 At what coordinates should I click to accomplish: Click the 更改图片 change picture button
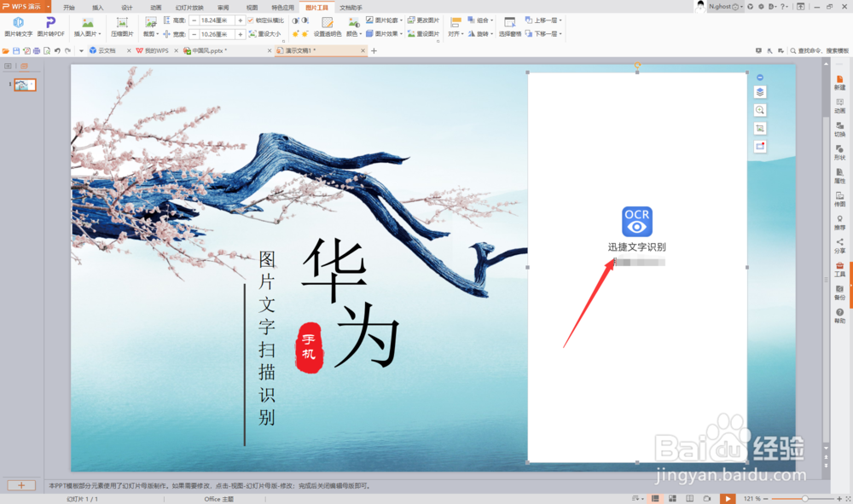[x=423, y=20]
